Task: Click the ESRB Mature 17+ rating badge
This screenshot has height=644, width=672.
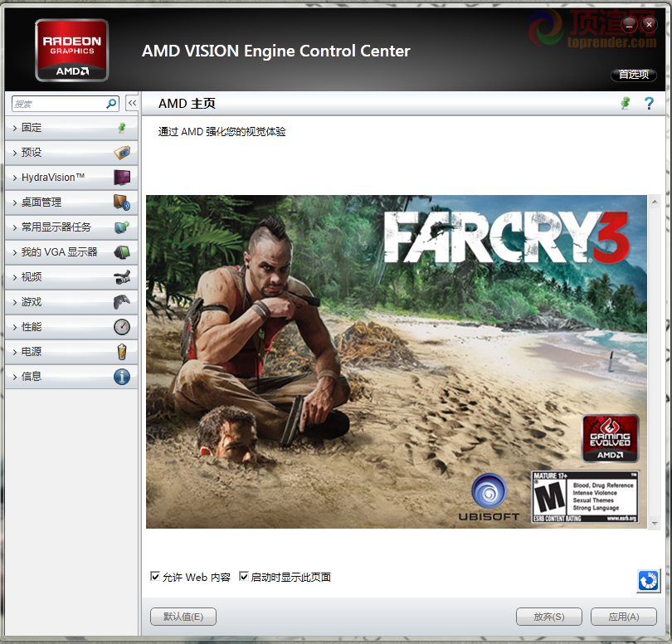Action: [x=585, y=497]
